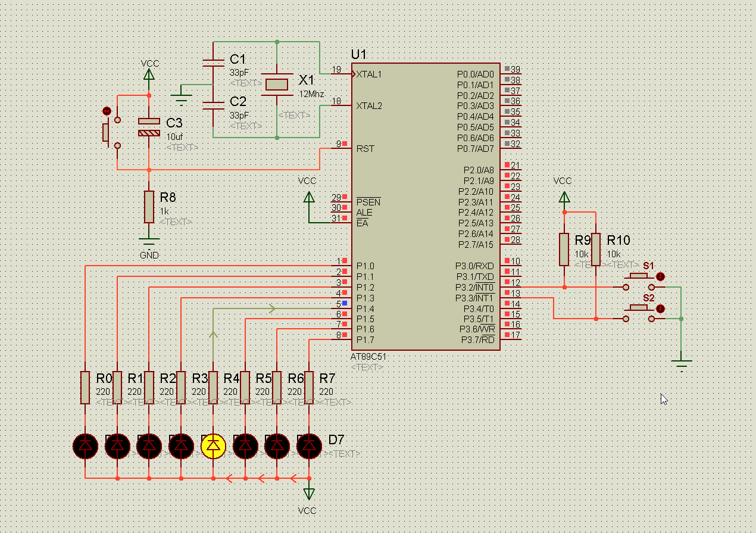756x533 pixels.
Task: Toggle the red latch dot on S2
Action: (x=660, y=308)
